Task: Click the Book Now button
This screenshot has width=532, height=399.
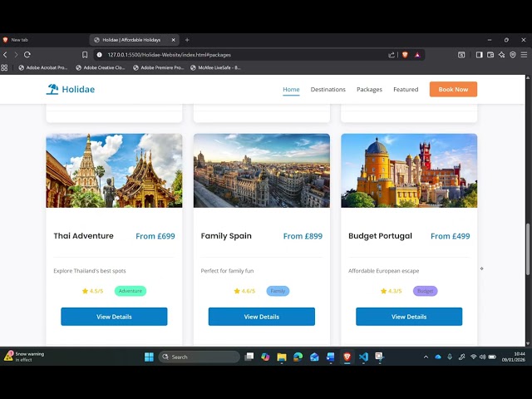Action: coord(453,89)
